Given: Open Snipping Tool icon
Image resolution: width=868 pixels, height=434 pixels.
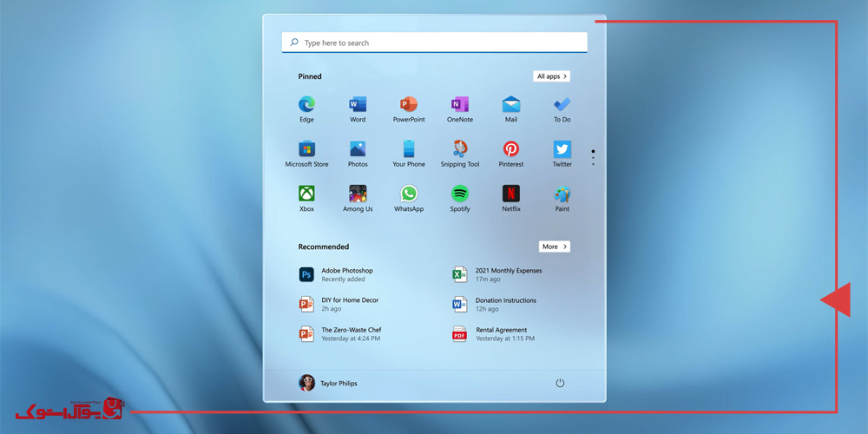Looking at the screenshot, I should pyautogui.click(x=460, y=149).
